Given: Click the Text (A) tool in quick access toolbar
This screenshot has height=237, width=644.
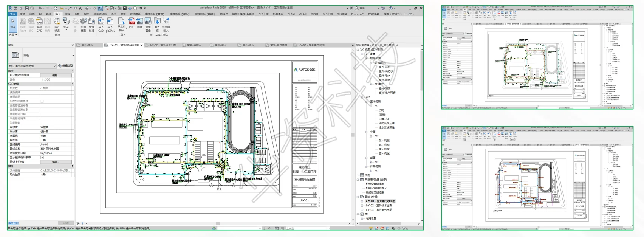Looking at the screenshot, I should pos(80,8).
